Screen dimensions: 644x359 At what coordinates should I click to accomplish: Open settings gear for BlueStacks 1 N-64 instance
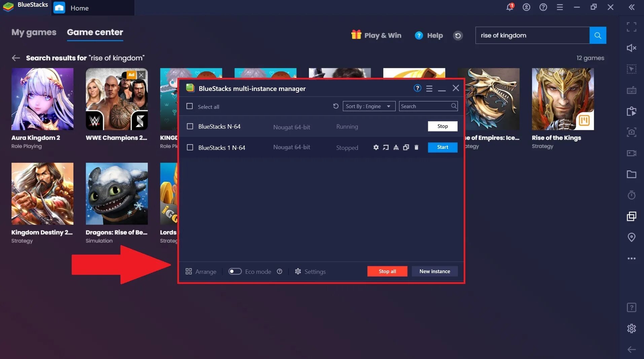tap(376, 148)
